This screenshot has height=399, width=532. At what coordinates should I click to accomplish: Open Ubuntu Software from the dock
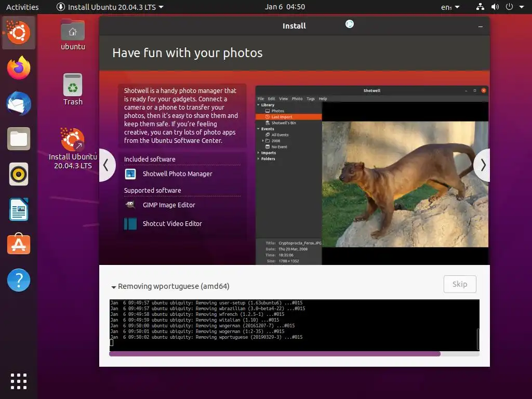[19, 244]
